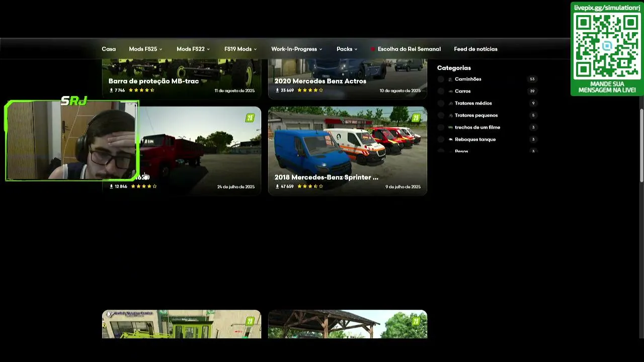Click the download icon next to 12 846
This screenshot has height=362, width=644.
click(x=111, y=187)
